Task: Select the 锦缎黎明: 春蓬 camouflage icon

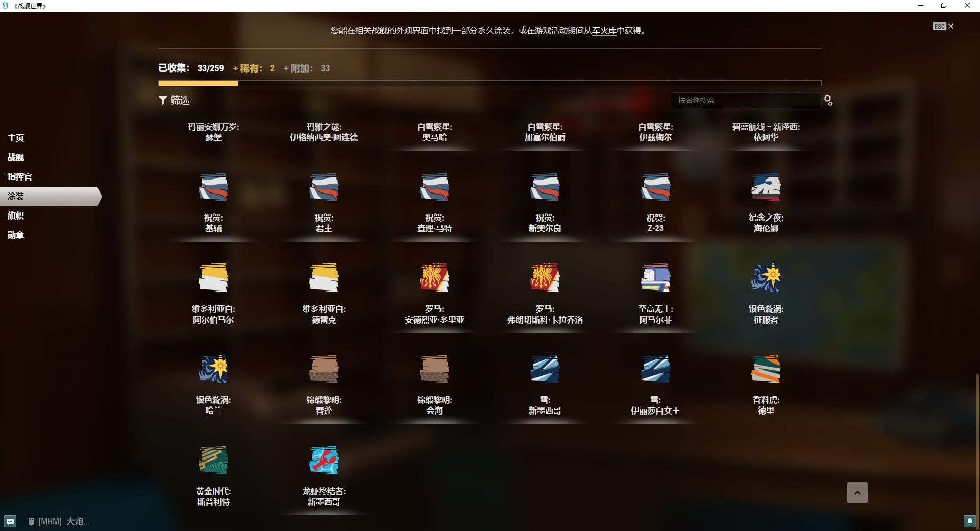Action: click(324, 369)
